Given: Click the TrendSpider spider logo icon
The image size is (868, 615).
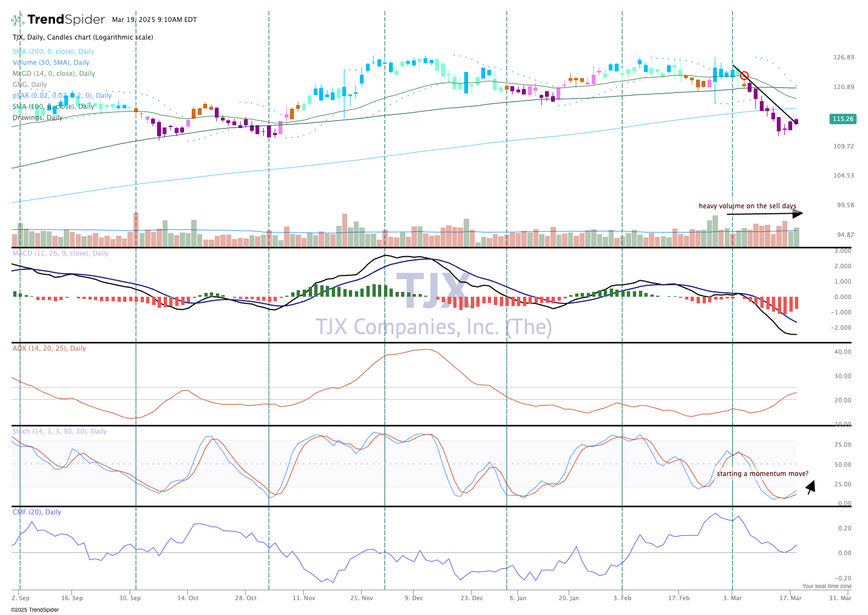Looking at the screenshot, I should tap(18, 20).
